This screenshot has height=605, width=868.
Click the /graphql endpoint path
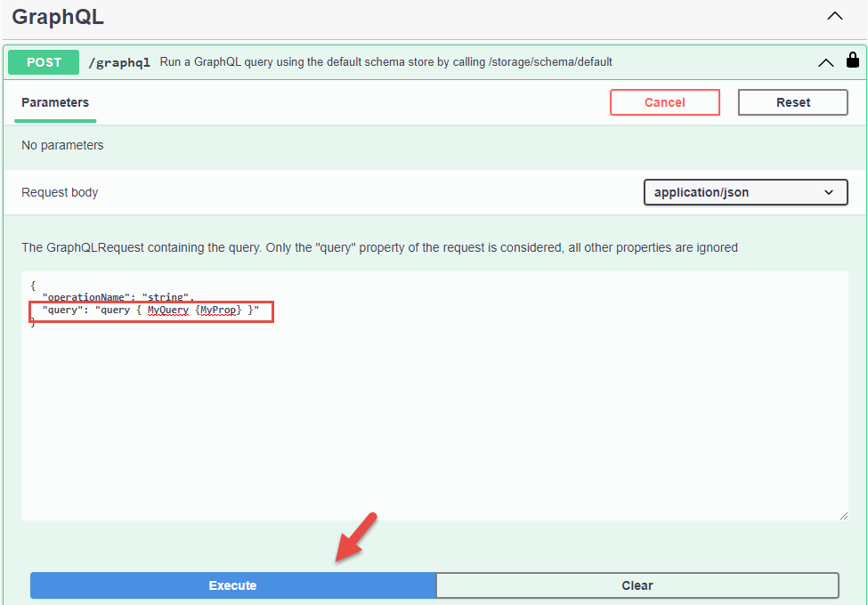[119, 62]
